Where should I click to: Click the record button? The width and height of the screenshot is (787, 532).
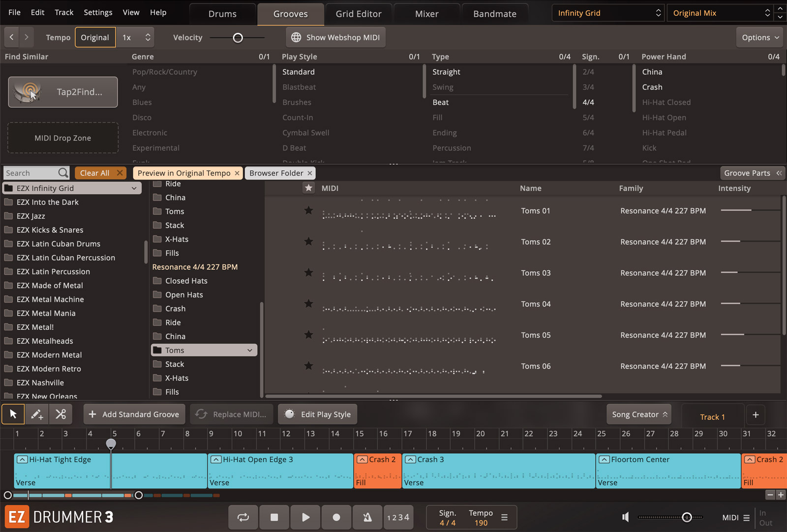(336, 517)
